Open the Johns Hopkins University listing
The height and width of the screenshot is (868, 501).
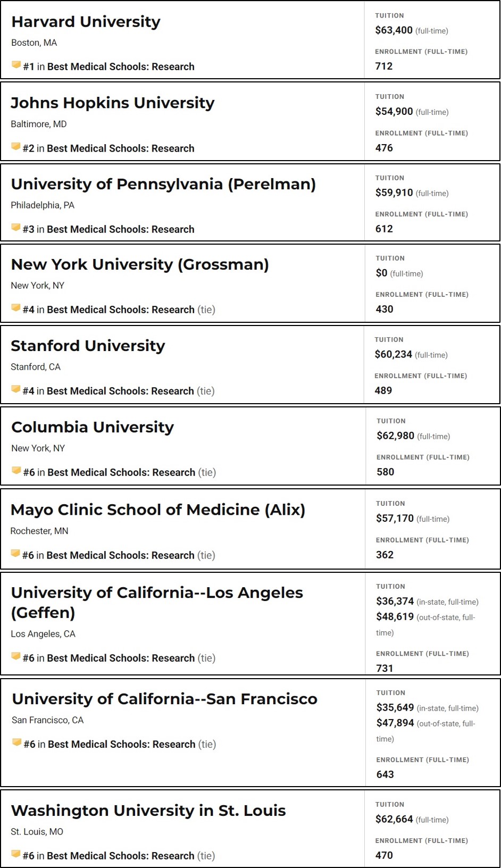click(x=113, y=103)
